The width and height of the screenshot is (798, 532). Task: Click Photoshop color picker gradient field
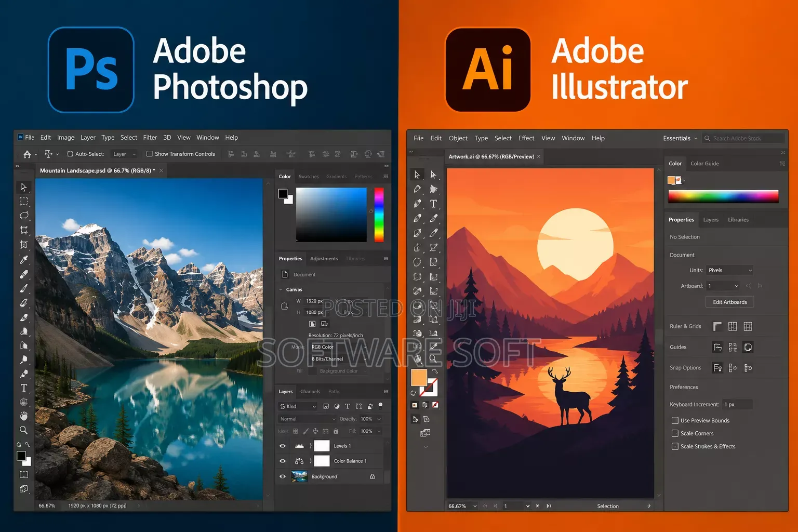tap(331, 215)
